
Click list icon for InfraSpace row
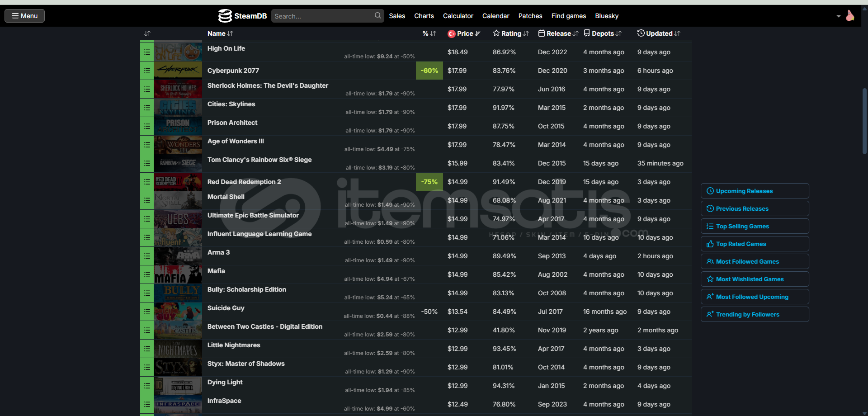click(x=147, y=404)
